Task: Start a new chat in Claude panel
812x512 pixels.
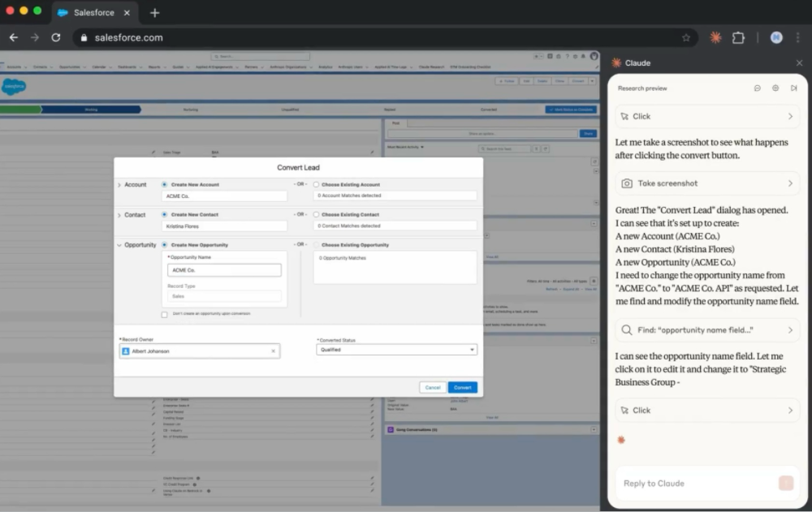Action: [x=757, y=88]
